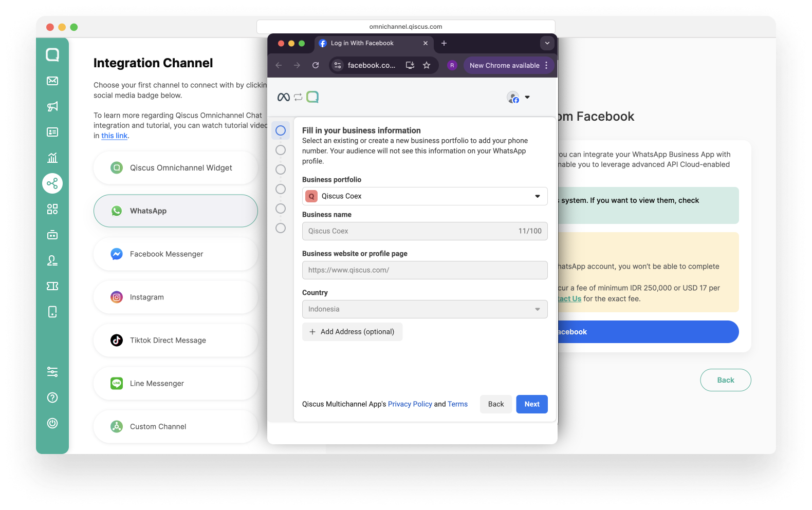
Task: Select the fourth step circle in wizard
Action: [281, 189]
